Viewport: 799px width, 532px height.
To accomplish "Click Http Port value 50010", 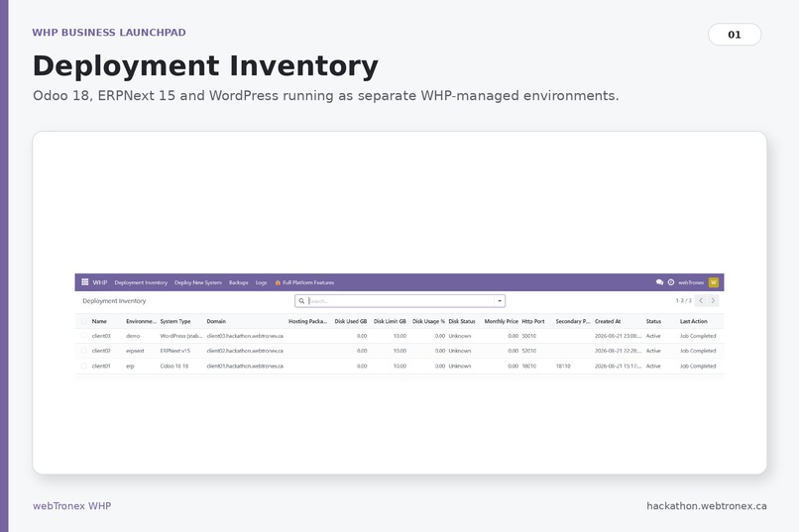I will [x=529, y=336].
